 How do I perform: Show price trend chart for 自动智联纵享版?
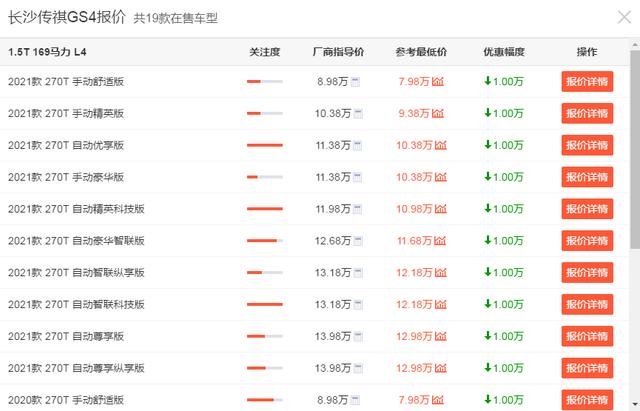click(441, 273)
